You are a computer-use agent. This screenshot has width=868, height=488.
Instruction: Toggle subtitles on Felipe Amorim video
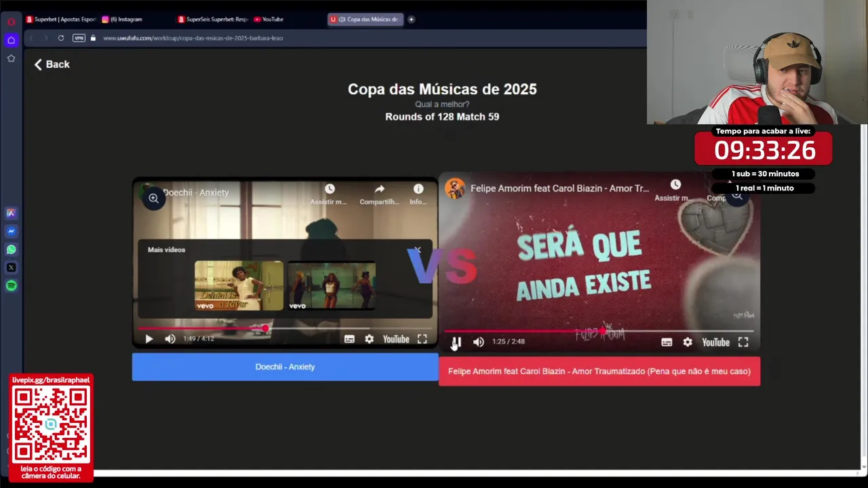click(x=667, y=342)
